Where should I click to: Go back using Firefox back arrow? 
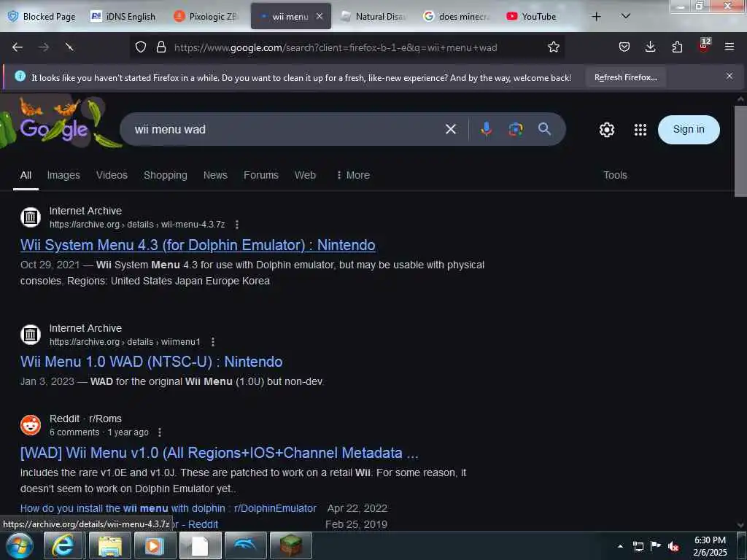click(18, 47)
